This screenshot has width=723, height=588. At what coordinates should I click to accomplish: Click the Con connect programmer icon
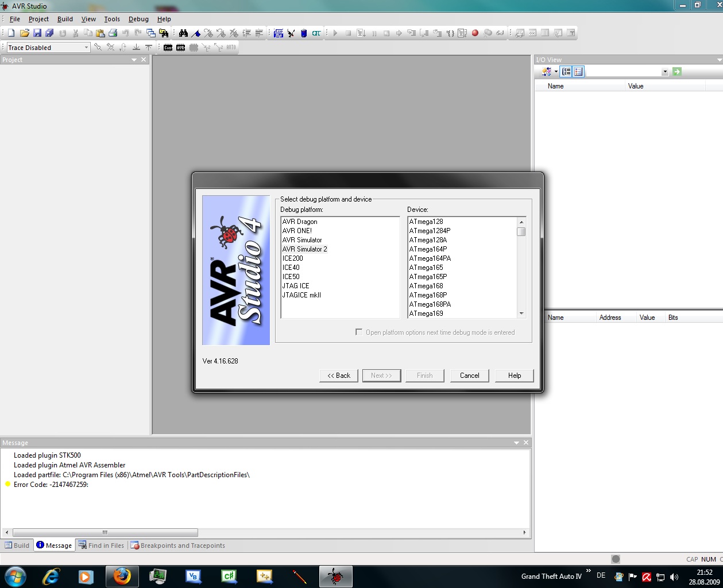[x=168, y=48]
